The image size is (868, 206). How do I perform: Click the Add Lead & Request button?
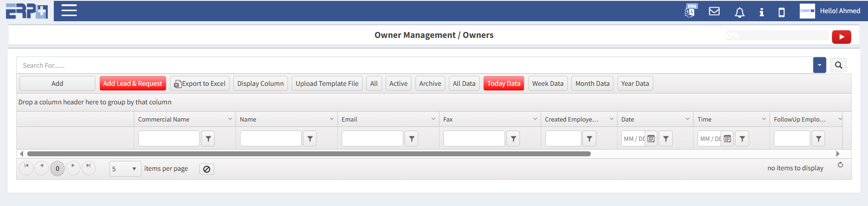point(132,84)
